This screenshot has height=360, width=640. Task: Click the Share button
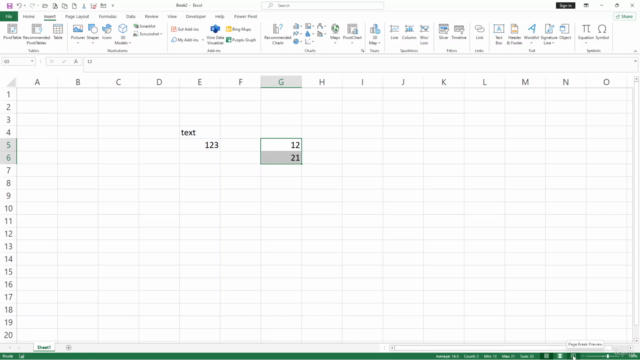(624, 17)
